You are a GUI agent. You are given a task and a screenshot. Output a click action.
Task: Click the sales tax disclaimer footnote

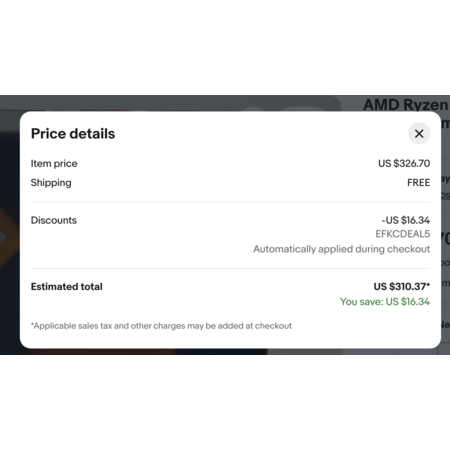coord(161,326)
